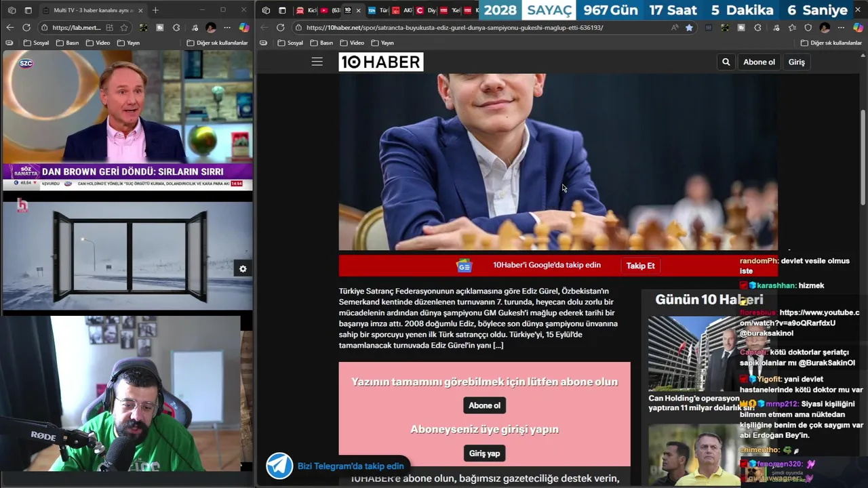Open the workspaces icon in Multi TV window
This screenshot has height=488, width=868.
(12, 10)
